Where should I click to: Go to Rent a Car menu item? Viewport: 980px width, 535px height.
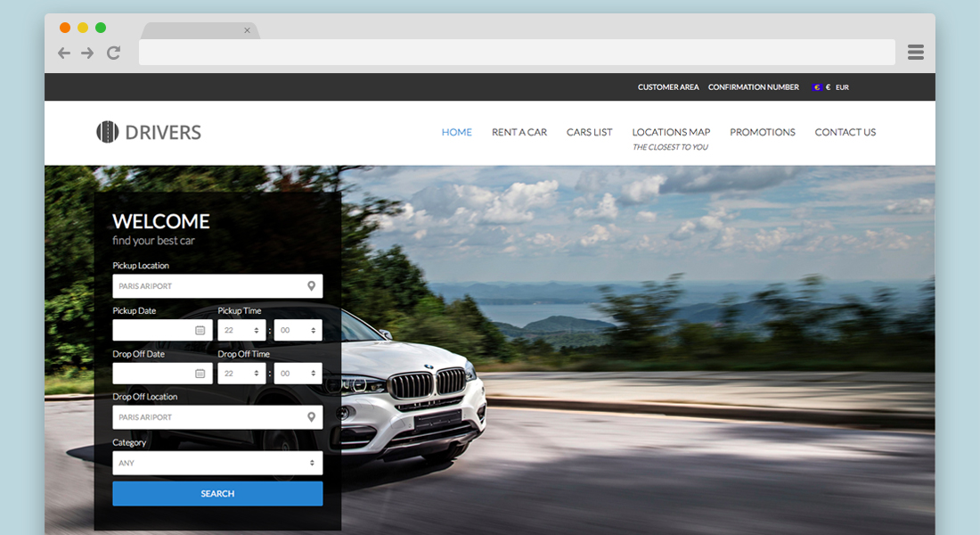click(519, 132)
